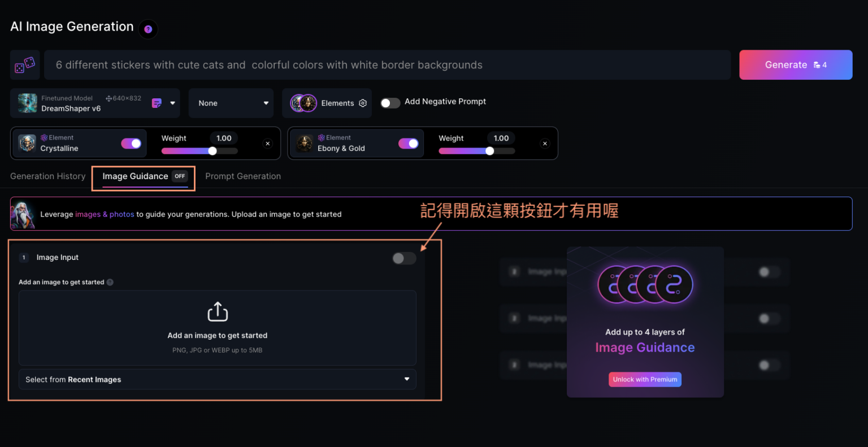Screen dimensions: 868x447
Task: Click the upload image arrow icon
Action: click(218, 311)
